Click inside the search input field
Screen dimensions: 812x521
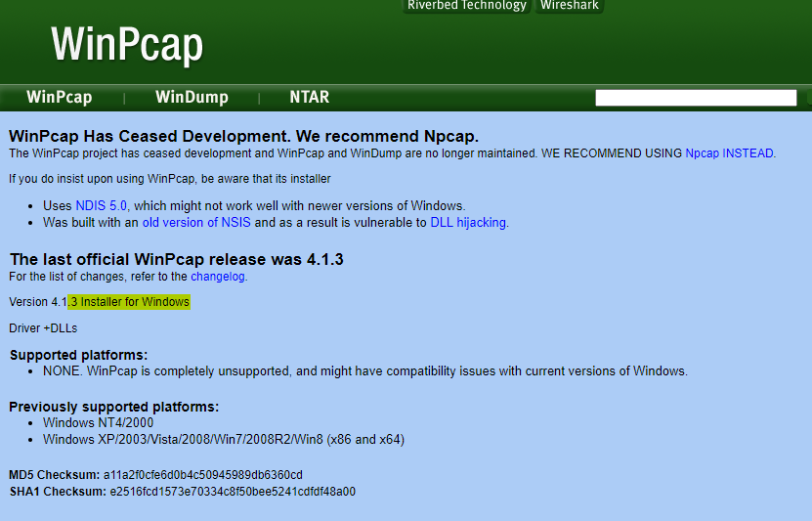[696, 98]
